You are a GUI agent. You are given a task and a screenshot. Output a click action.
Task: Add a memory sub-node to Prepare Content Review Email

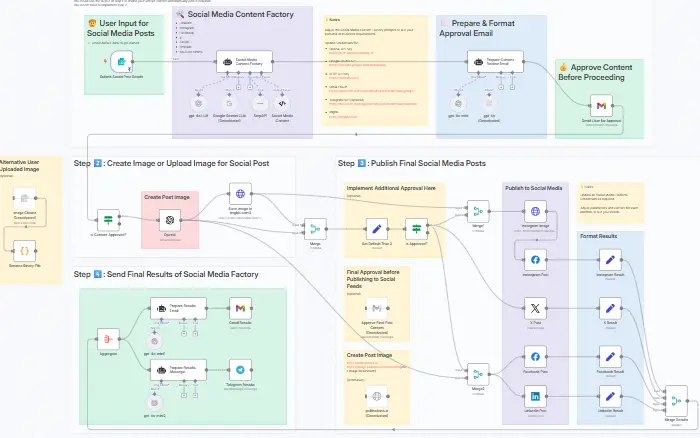pyautogui.click(x=501, y=87)
